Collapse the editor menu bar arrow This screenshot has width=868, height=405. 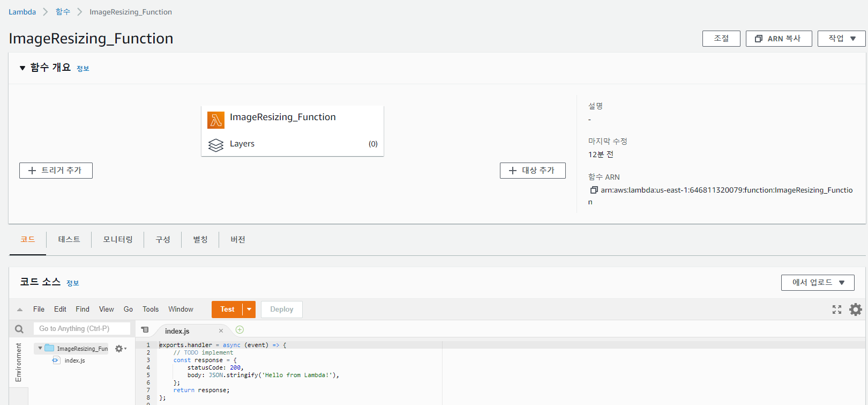click(20, 310)
